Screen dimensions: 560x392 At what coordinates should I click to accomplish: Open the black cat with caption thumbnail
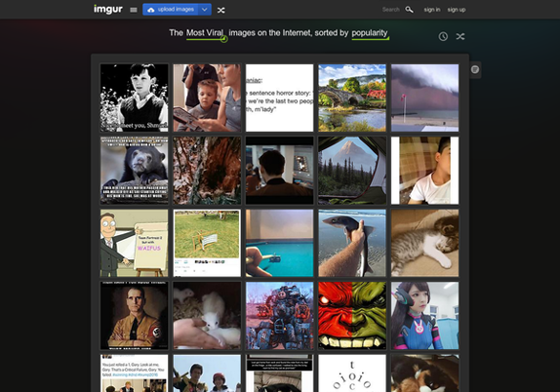(279, 373)
